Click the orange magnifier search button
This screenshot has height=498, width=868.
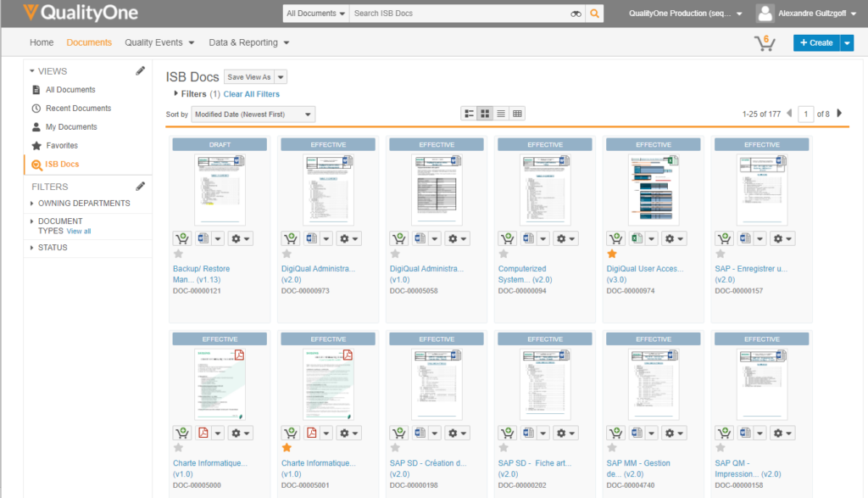(x=594, y=14)
